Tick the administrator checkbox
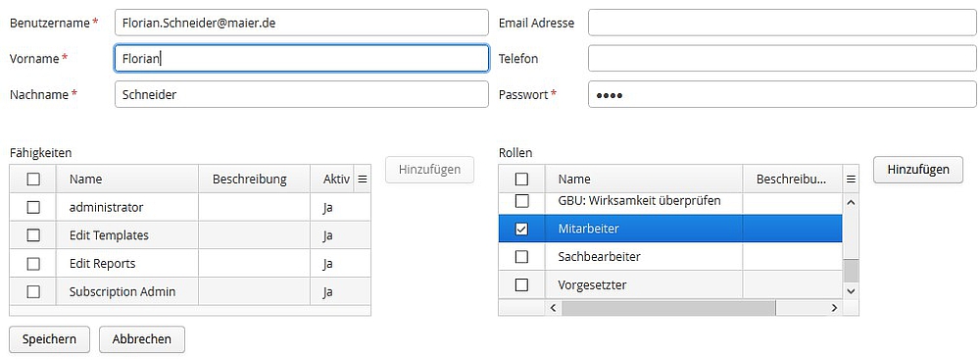 33,207
